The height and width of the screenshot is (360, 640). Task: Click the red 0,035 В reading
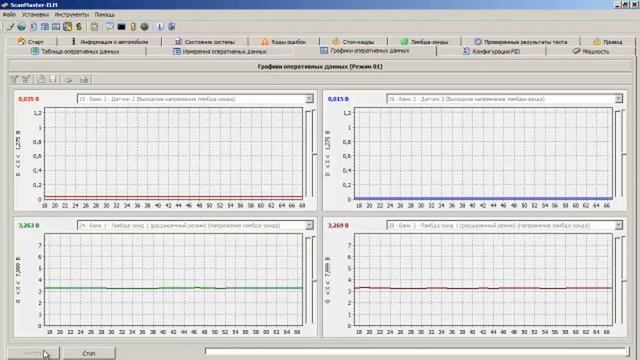tap(29, 99)
